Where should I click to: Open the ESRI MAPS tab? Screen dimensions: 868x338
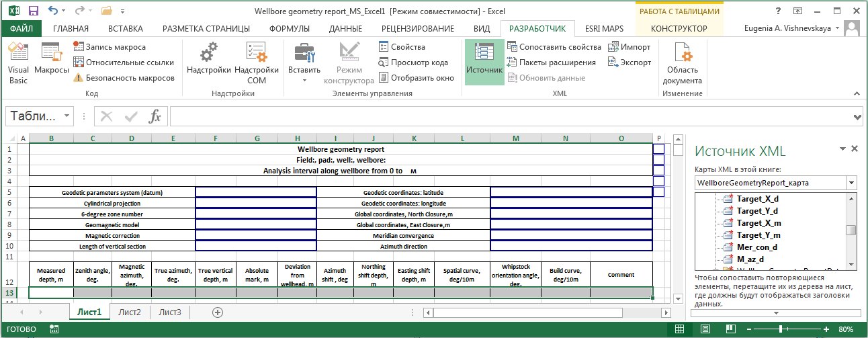(x=604, y=28)
